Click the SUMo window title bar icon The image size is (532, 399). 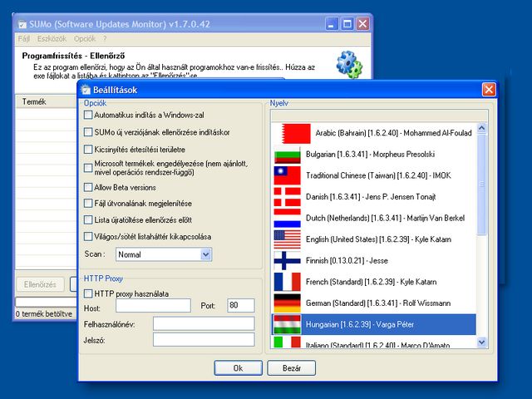22,24
